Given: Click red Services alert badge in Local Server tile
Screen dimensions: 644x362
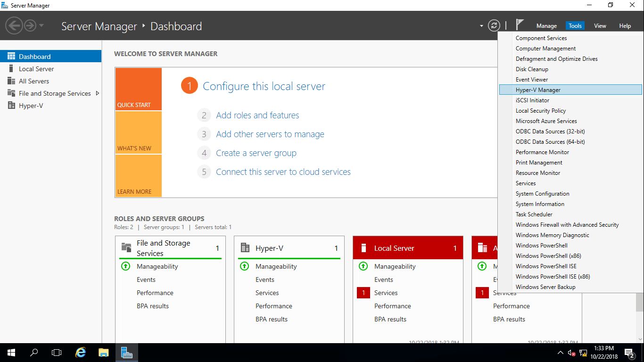Looking at the screenshot, I should click(363, 293).
